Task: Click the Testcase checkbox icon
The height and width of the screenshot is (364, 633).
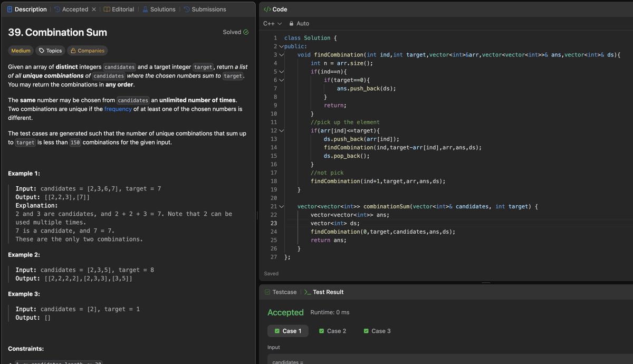Action: click(268, 292)
